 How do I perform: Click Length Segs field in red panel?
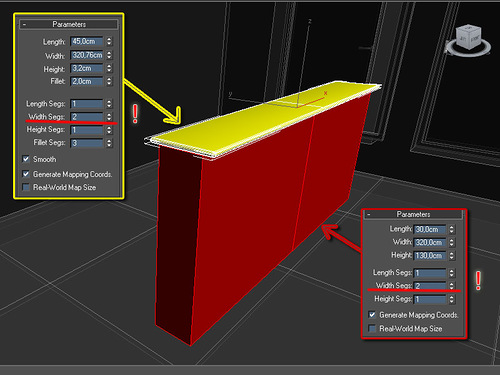pos(430,273)
